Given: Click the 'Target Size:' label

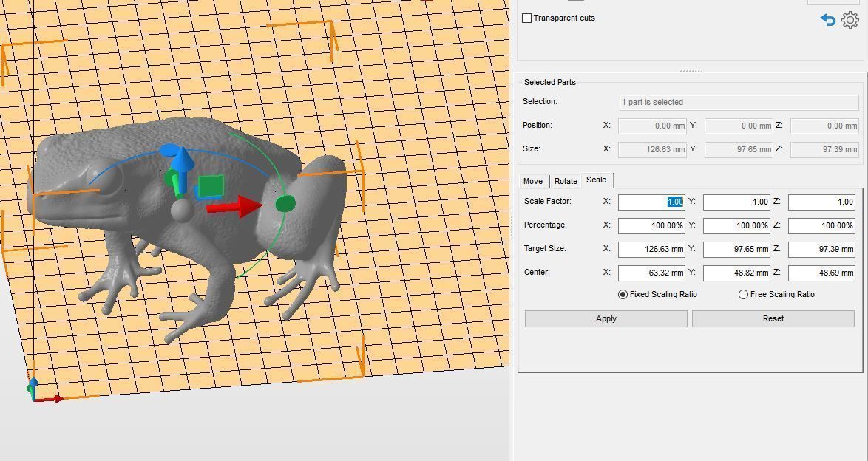Looking at the screenshot, I should pyautogui.click(x=545, y=248).
